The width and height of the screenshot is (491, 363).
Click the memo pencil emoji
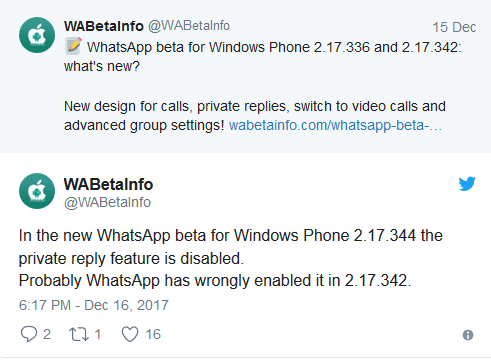[x=73, y=46]
